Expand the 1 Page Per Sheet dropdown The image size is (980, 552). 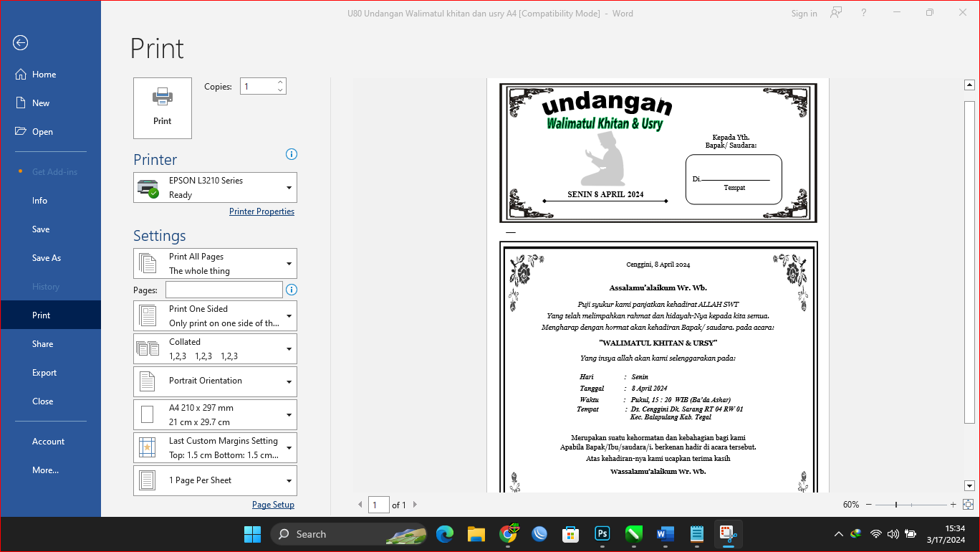215,481
